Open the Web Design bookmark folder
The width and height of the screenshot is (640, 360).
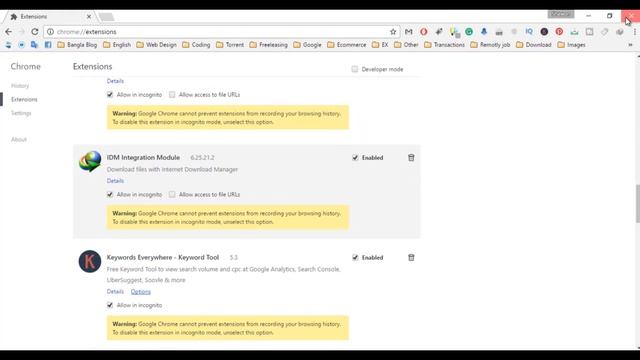pyautogui.click(x=157, y=44)
